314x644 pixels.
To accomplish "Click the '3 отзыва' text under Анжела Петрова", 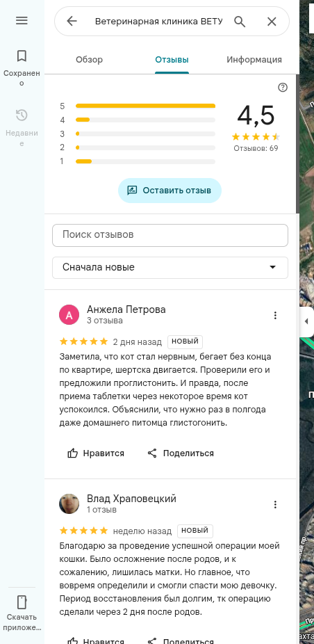I will (x=105, y=321).
